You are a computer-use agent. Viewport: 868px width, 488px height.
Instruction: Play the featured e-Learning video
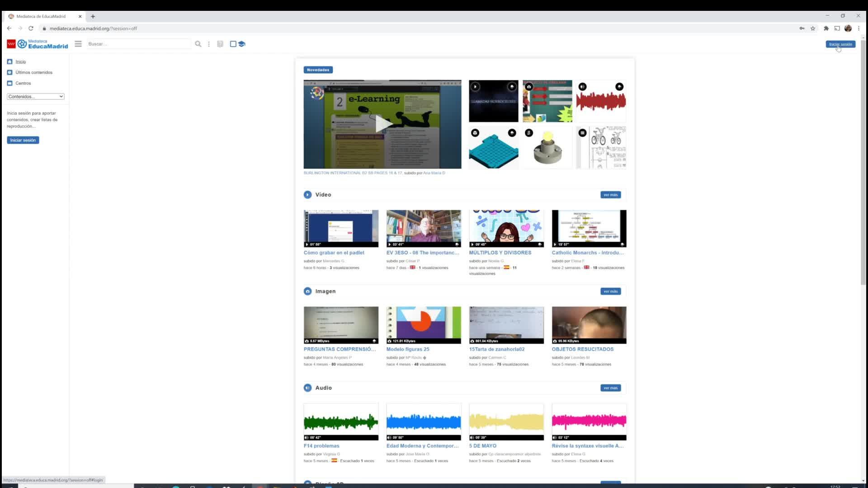(382, 124)
